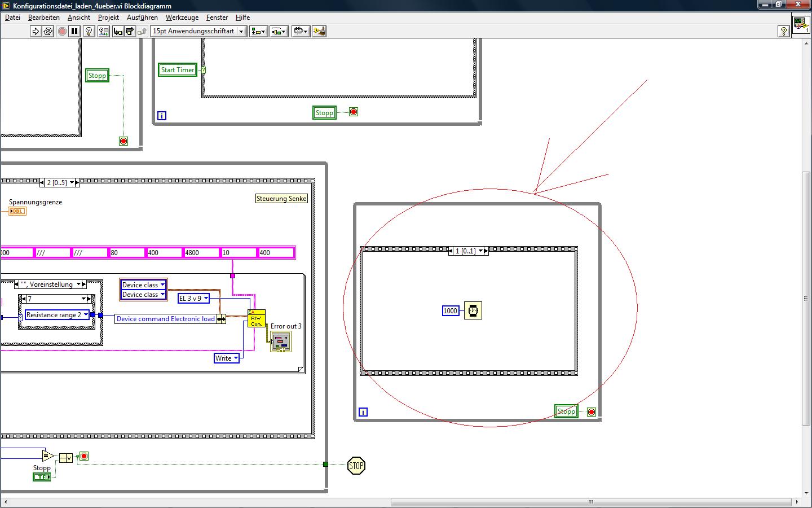Screen dimensions: 812x508
Task: Click the Step Out toolbar icon
Action: [x=142, y=31]
